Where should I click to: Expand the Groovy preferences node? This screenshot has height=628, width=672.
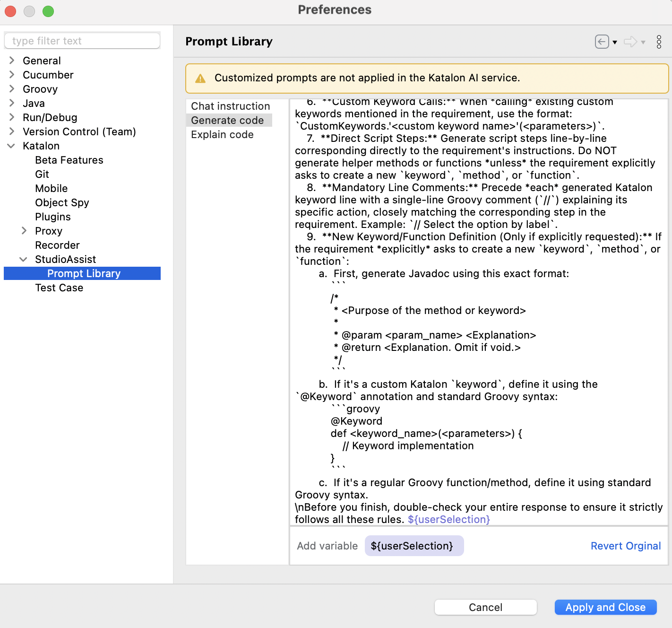[12, 88]
